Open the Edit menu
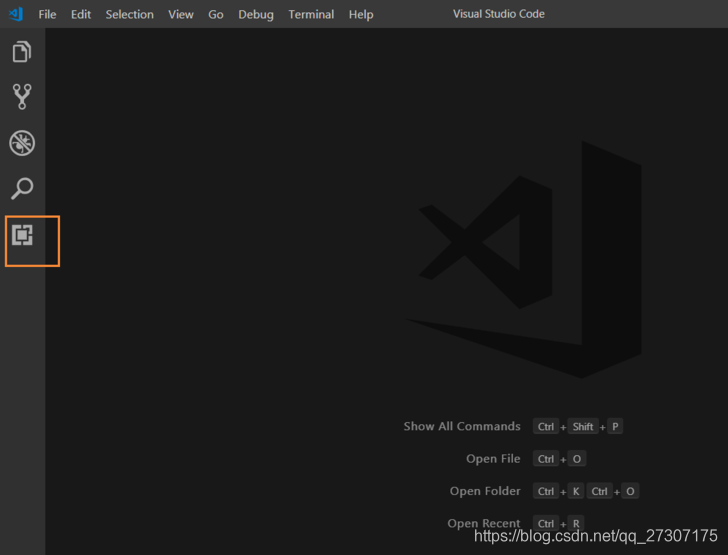Screen dimensions: 728x555 pos(81,14)
